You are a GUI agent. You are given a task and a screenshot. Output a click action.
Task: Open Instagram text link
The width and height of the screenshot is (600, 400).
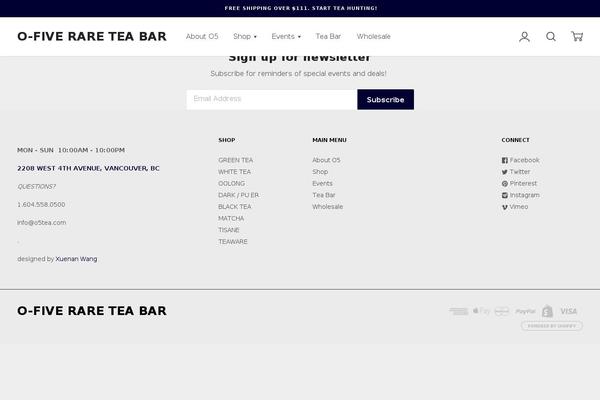pyautogui.click(x=525, y=195)
